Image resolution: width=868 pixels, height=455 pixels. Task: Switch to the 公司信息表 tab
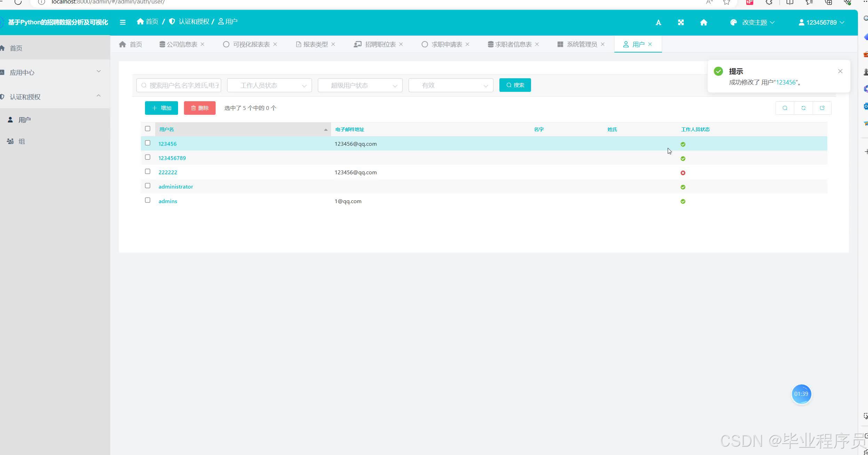coord(178,44)
